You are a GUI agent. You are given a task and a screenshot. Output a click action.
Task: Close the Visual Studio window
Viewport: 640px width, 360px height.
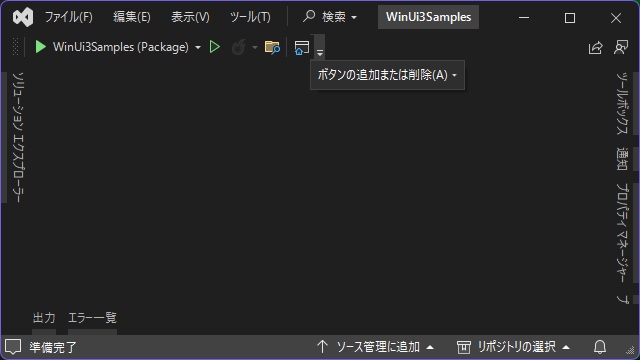coord(616,18)
